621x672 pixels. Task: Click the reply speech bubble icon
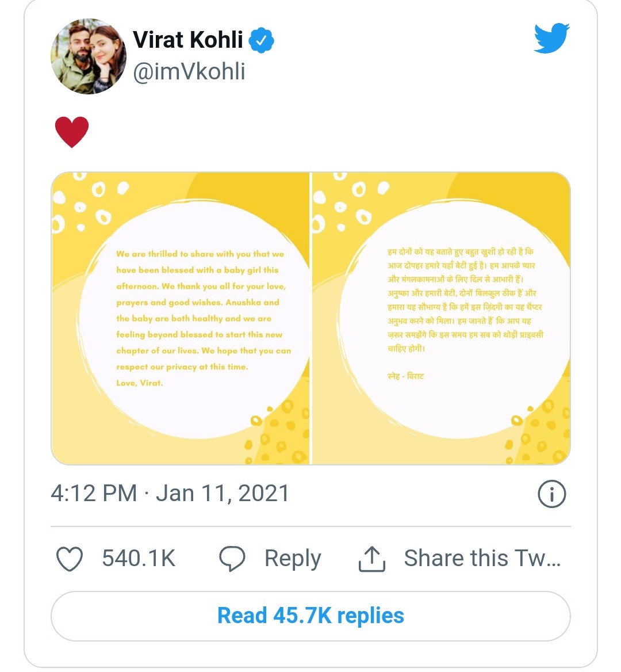[232, 559]
